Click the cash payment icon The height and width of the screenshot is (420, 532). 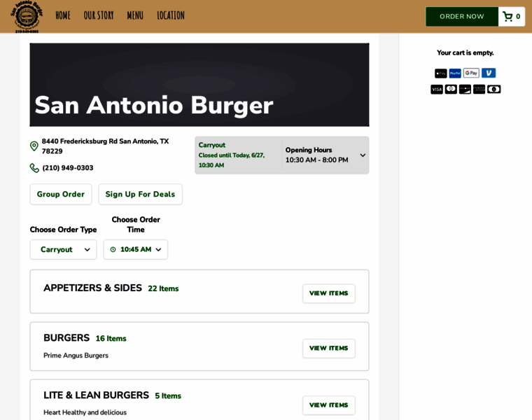pos(494,89)
